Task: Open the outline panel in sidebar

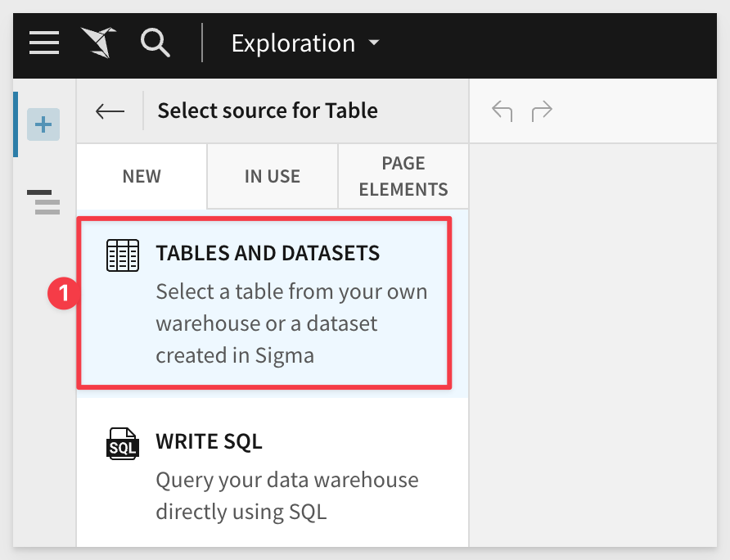Action: point(44,201)
